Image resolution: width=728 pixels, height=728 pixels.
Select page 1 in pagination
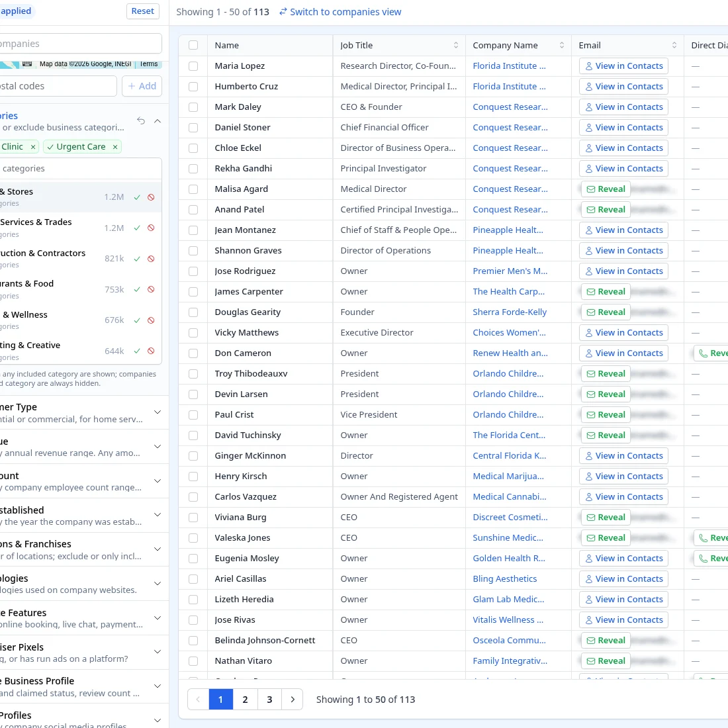[x=220, y=700]
